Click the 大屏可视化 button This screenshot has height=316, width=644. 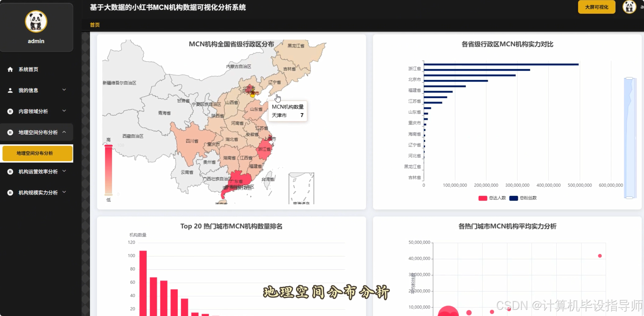coord(597,7)
